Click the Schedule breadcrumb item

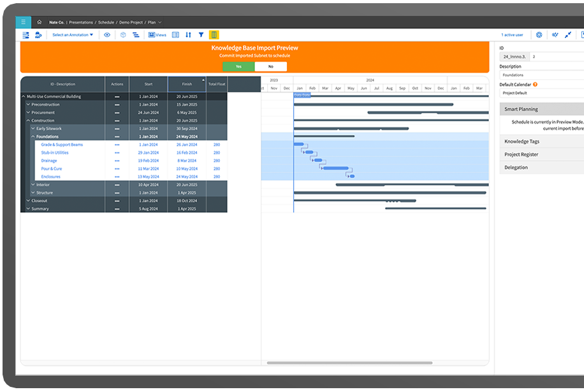(x=105, y=21)
